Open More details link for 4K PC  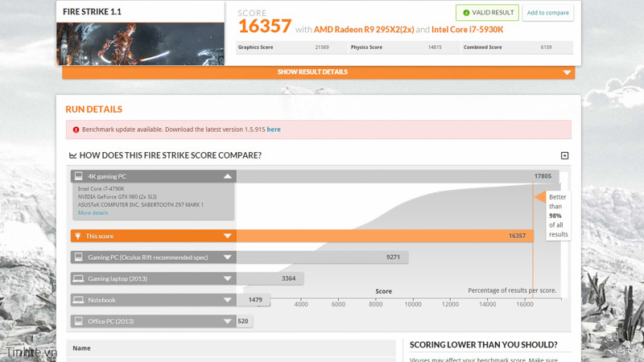tap(93, 213)
